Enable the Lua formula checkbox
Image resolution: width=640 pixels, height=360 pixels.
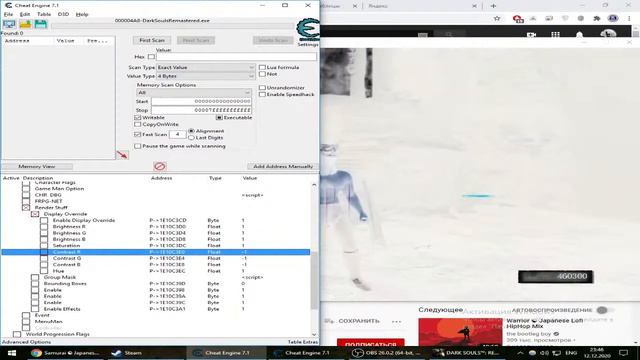coord(262,67)
